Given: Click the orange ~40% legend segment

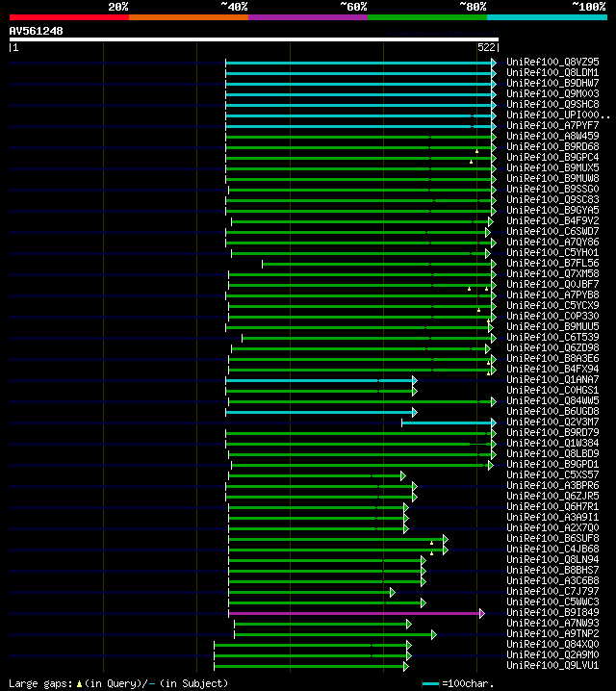Looking at the screenshot, I should [189, 17].
